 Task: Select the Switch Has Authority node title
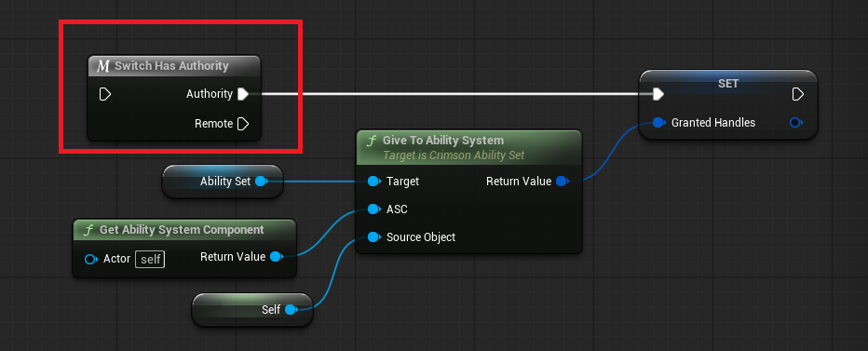[x=171, y=66]
